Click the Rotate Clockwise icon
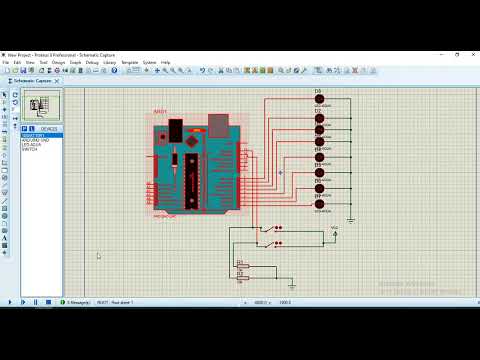This screenshot has height=360, width=480. (15, 95)
